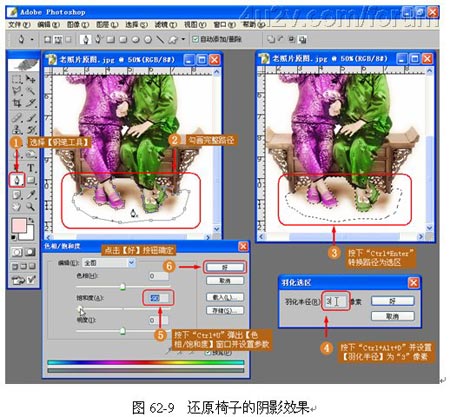Click the pink foreground color swatch
Screen dimensions: 450x417
tap(18, 225)
